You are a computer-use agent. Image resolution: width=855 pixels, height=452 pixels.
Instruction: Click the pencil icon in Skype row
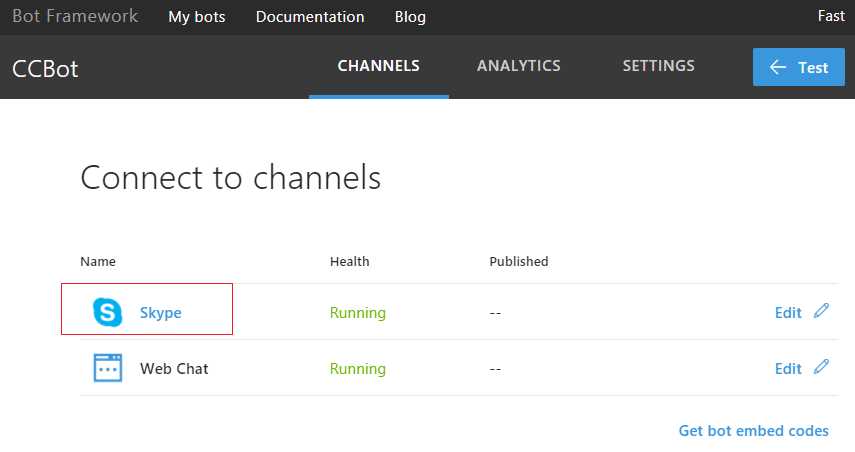pos(821,311)
